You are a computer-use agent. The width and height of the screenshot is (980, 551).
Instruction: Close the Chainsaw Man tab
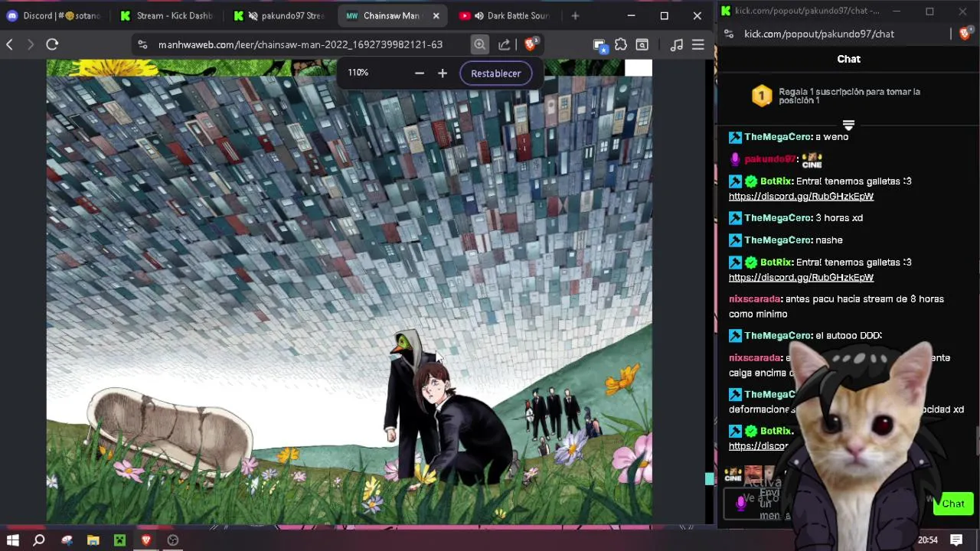(436, 15)
